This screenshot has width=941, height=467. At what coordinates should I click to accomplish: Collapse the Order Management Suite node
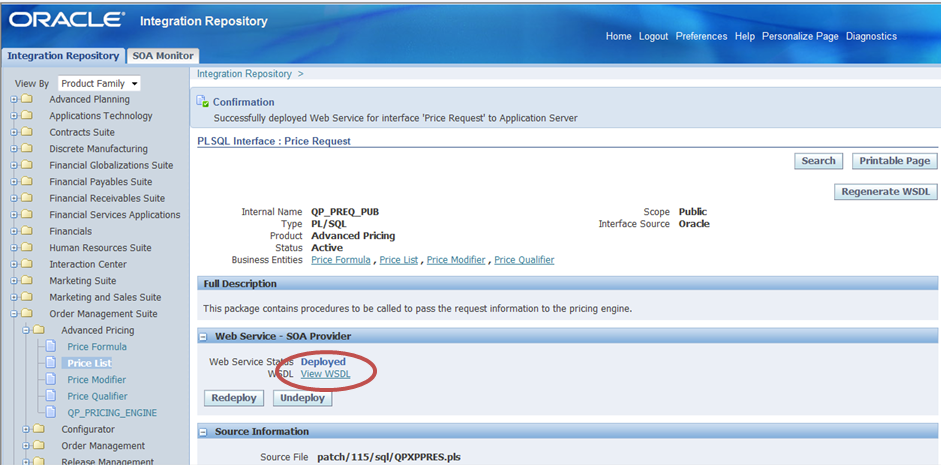(14, 314)
